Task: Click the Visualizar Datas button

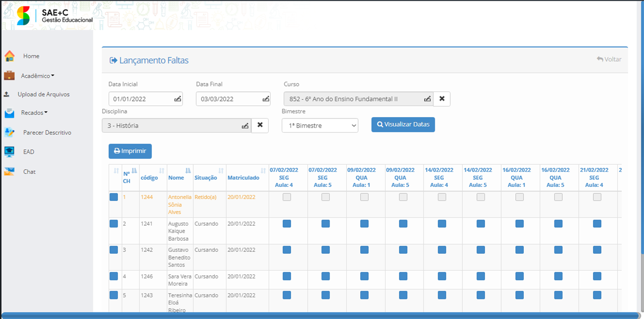Action: tap(403, 125)
